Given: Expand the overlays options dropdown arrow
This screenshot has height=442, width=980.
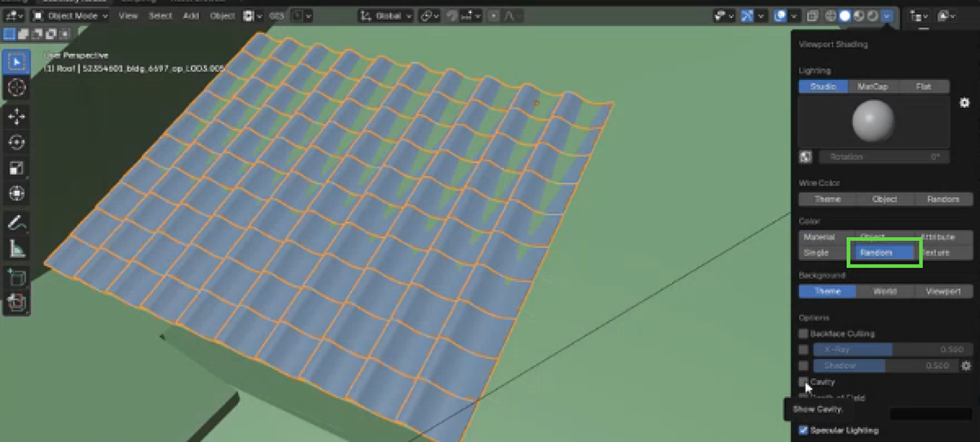Looking at the screenshot, I should 793,16.
